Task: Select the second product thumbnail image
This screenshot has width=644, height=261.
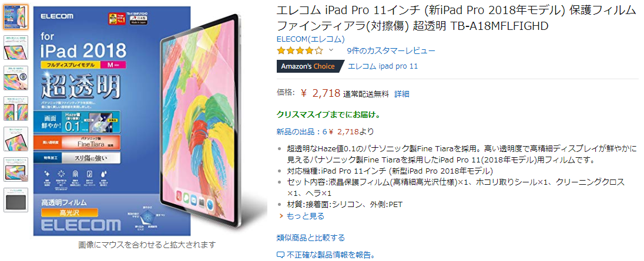Action: [16, 48]
